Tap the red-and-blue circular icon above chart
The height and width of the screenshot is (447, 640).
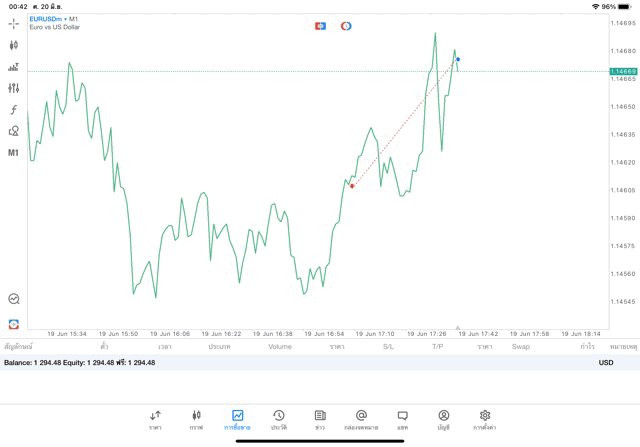pyautogui.click(x=346, y=26)
